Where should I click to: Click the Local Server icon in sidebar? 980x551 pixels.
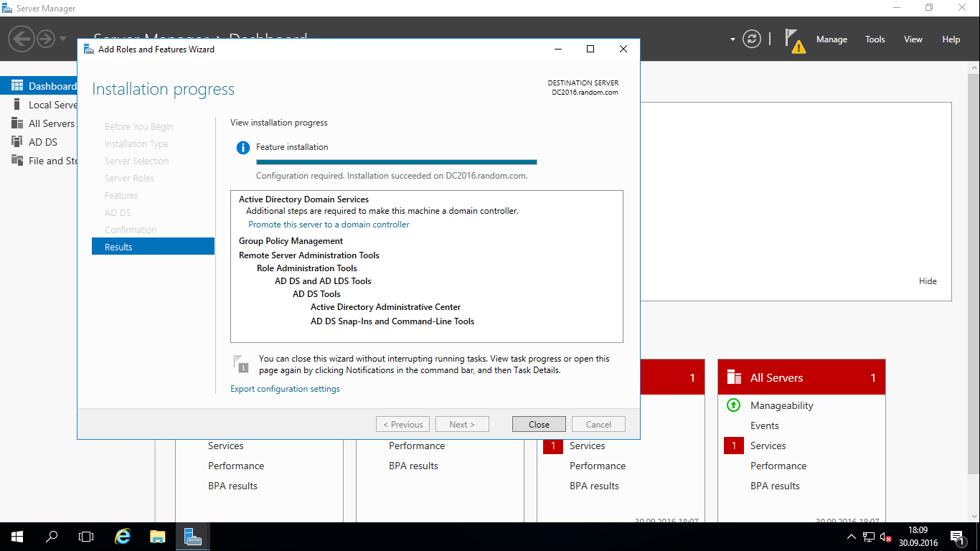[x=17, y=105]
